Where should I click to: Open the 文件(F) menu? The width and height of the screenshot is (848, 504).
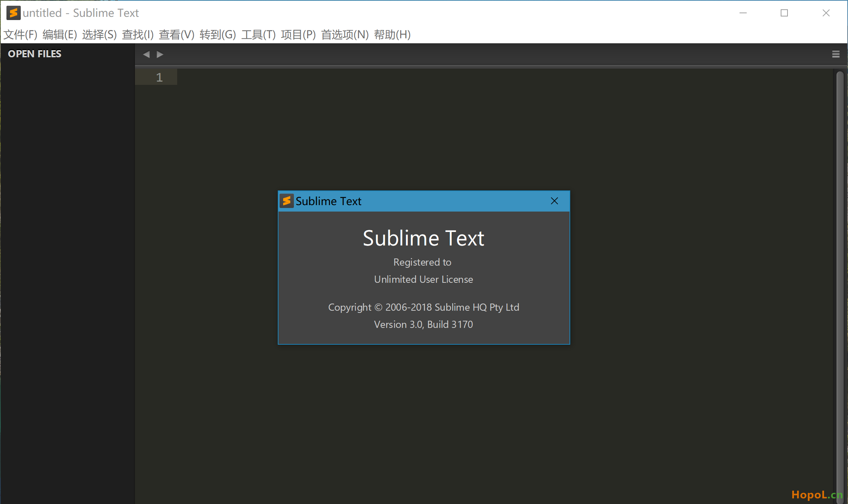click(20, 35)
